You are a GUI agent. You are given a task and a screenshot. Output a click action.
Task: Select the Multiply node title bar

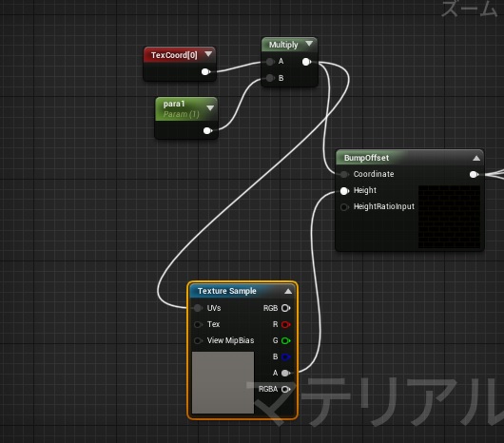tap(289, 45)
